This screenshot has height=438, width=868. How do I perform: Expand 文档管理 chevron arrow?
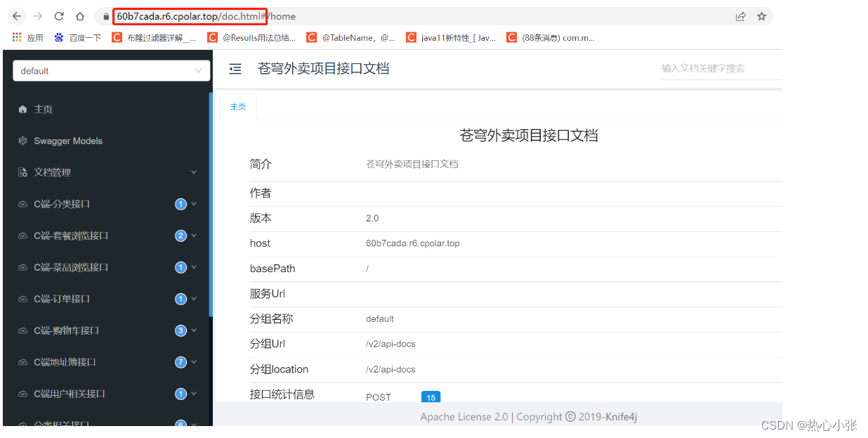point(194,172)
